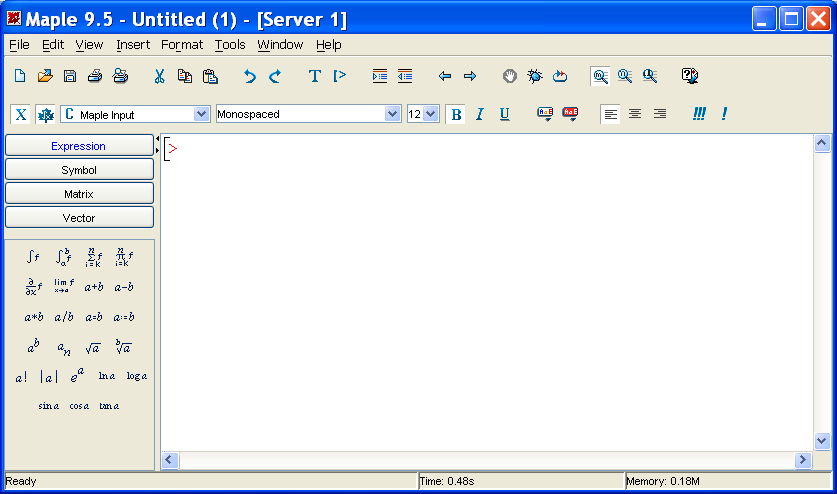Viewport: 837px width, 494px height.
Task: Save the worksheet with the floppy disk icon
Action: pyautogui.click(x=70, y=76)
